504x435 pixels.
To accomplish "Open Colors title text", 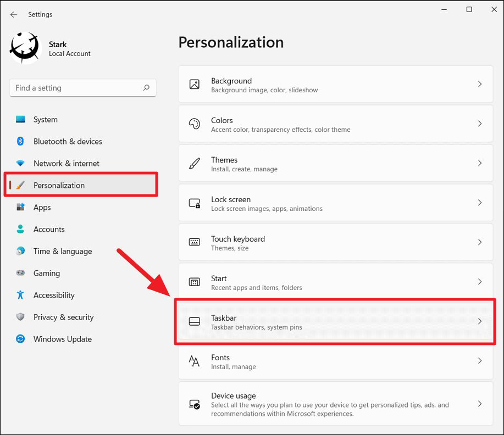I will pos(222,120).
